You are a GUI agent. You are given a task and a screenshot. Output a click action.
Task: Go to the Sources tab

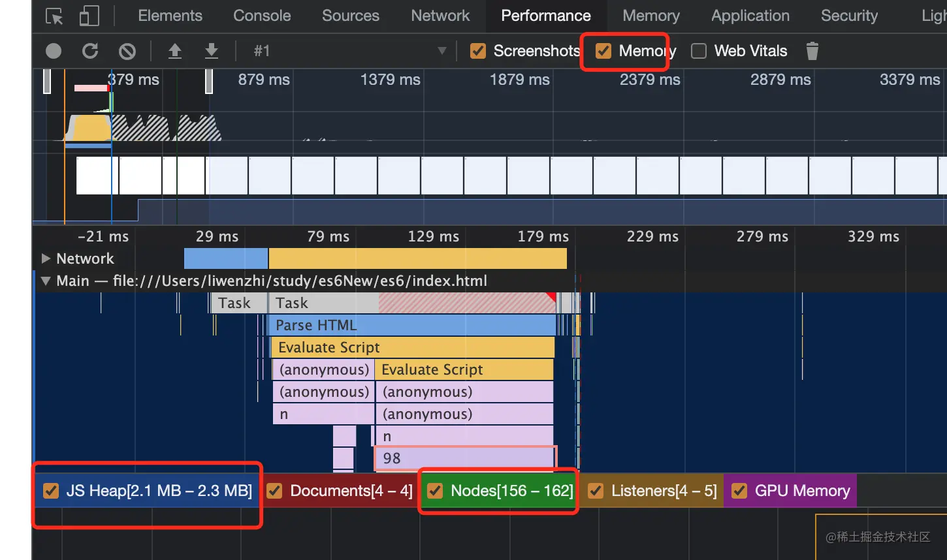tap(351, 16)
